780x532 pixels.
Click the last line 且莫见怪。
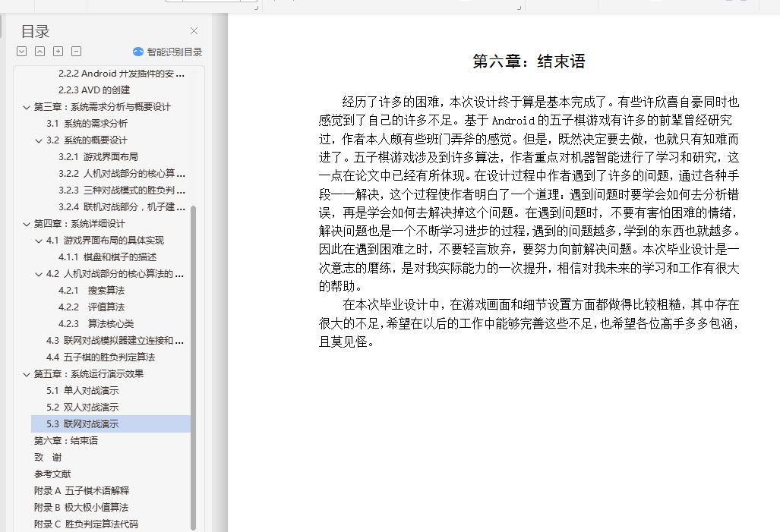pos(346,342)
